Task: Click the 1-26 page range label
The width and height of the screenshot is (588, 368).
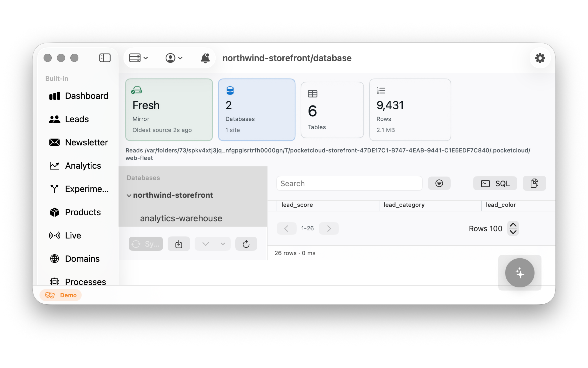Action: point(307,228)
